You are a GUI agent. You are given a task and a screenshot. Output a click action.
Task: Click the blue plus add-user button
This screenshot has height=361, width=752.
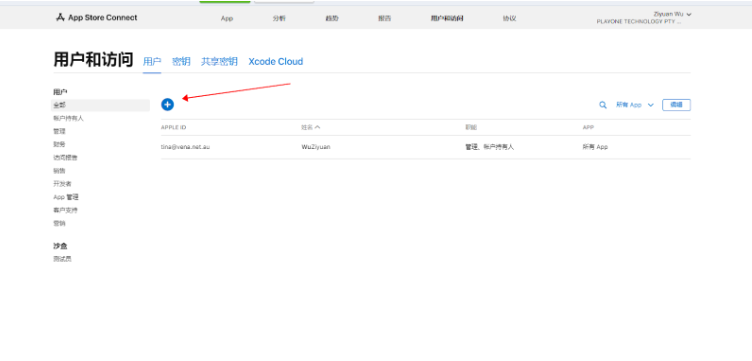click(x=167, y=105)
